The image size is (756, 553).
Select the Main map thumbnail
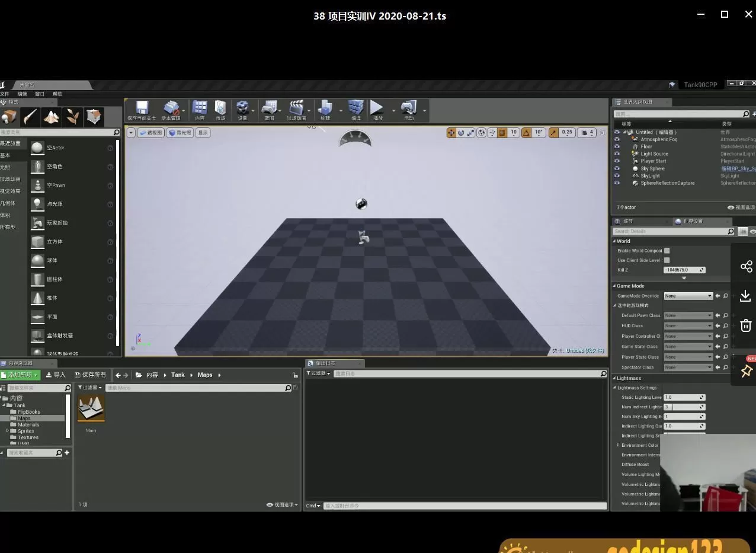[91, 409]
